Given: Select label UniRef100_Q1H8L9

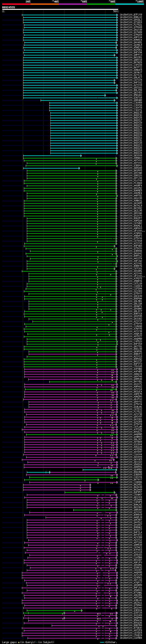Looking at the screenshot, I should 131,45.
